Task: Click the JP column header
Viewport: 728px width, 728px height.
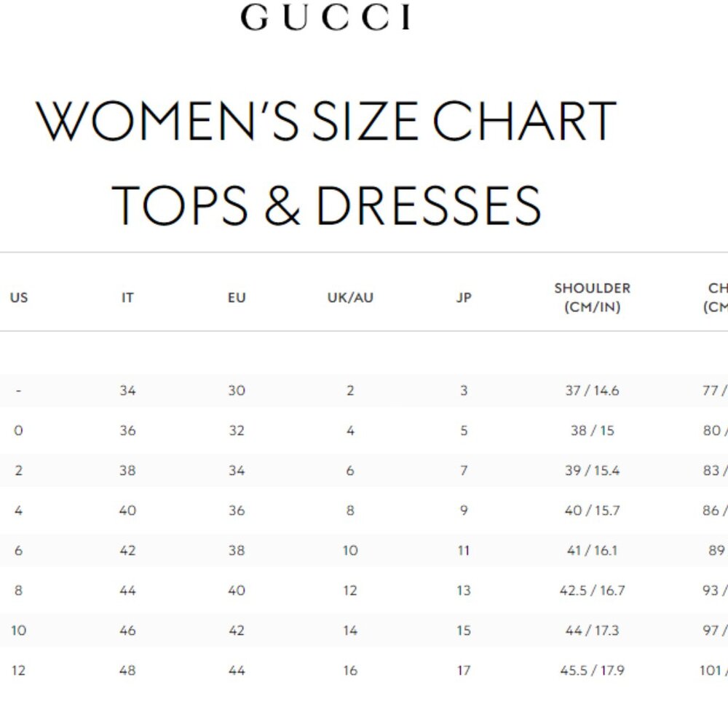Action: pyautogui.click(x=464, y=298)
